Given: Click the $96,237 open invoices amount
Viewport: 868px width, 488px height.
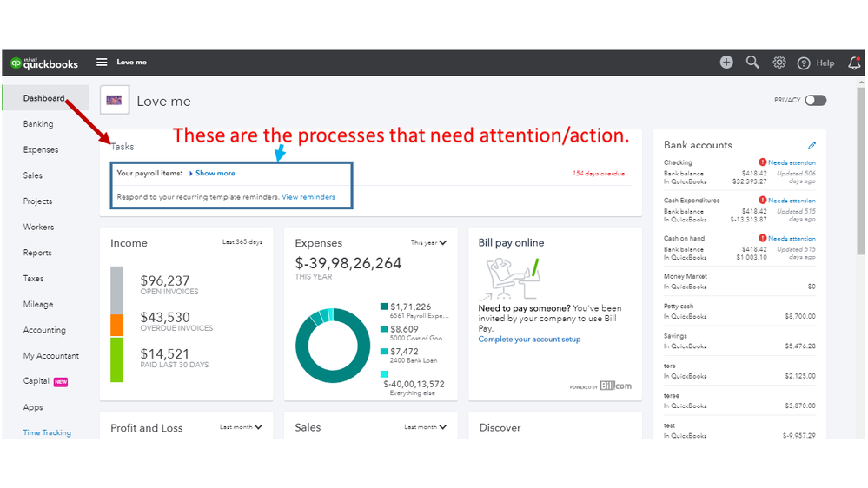Looking at the screenshot, I should click(165, 280).
